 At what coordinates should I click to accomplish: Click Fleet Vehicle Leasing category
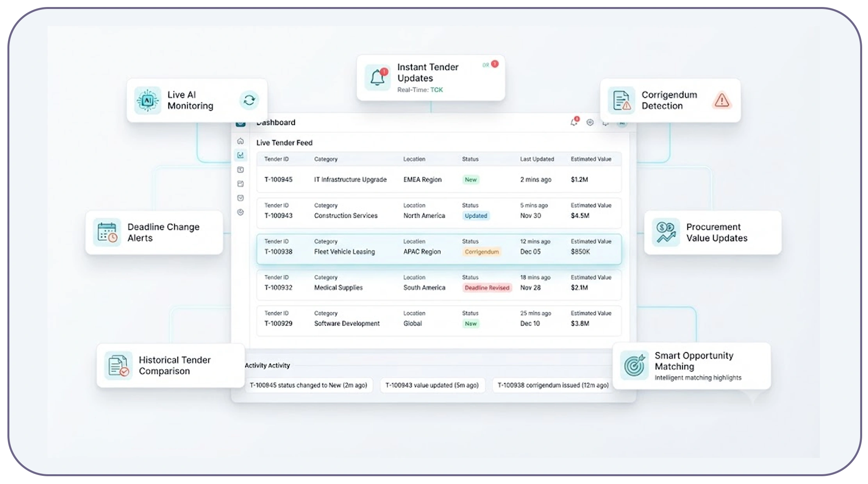(344, 252)
